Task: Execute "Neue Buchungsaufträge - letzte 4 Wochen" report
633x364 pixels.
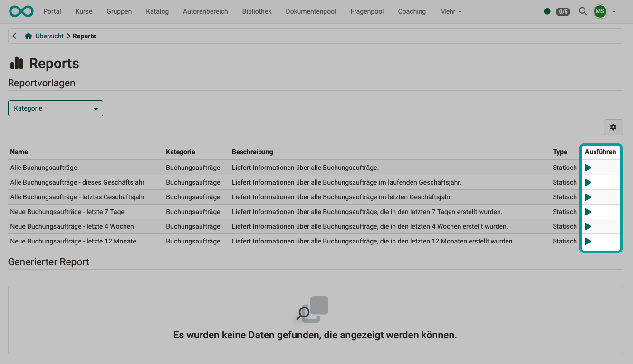Action: [588, 226]
